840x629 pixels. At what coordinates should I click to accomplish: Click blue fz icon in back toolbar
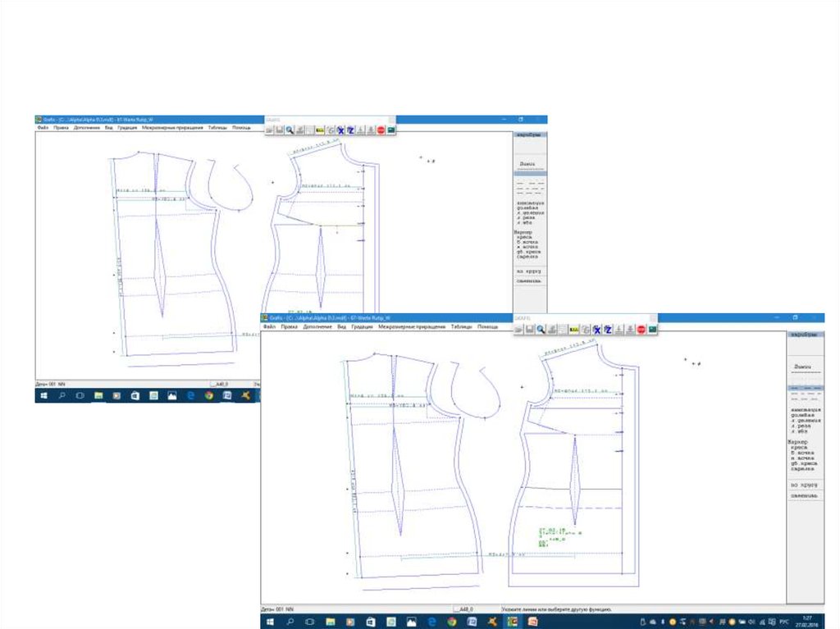click(x=350, y=130)
